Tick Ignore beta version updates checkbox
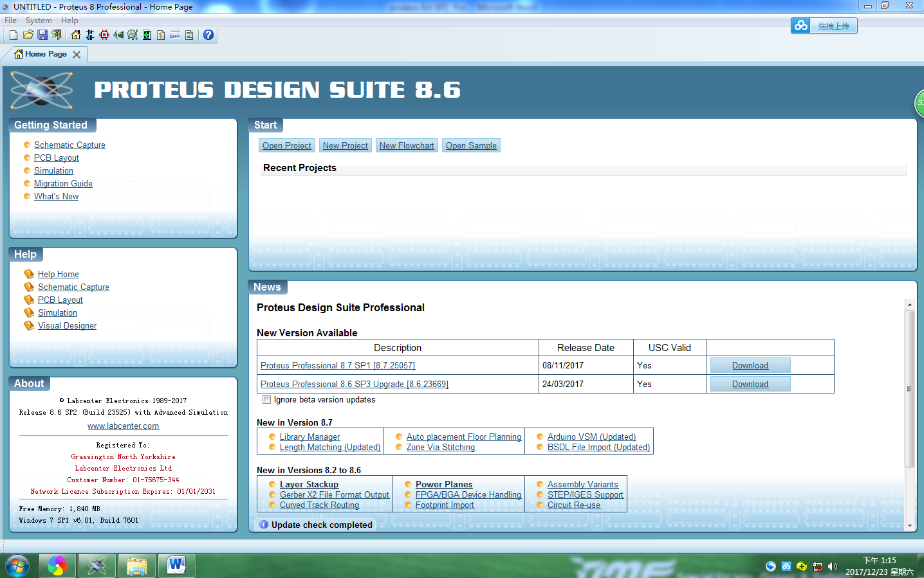924x578 pixels. point(266,400)
